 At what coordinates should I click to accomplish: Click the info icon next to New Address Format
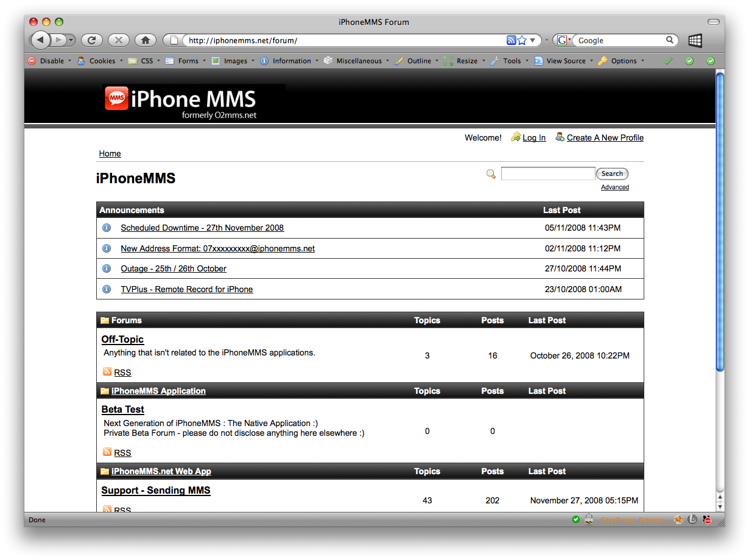point(107,248)
